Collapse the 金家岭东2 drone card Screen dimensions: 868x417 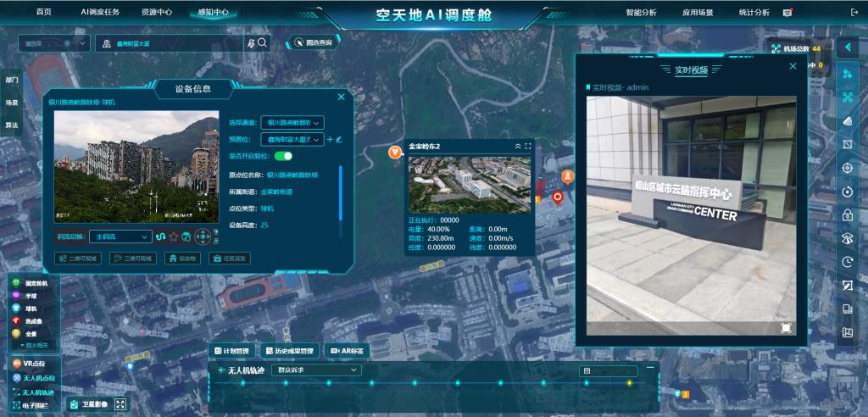518,146
